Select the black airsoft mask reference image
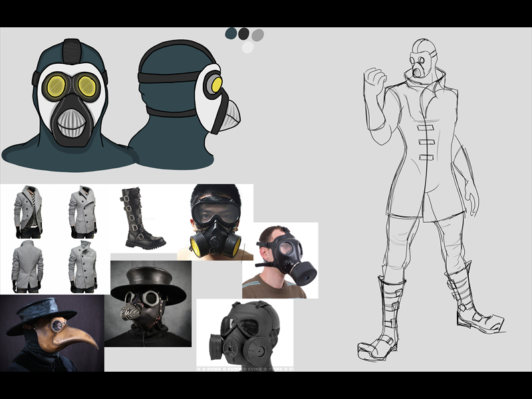Viewport: 532px width, 399px height. pos(244,332)
